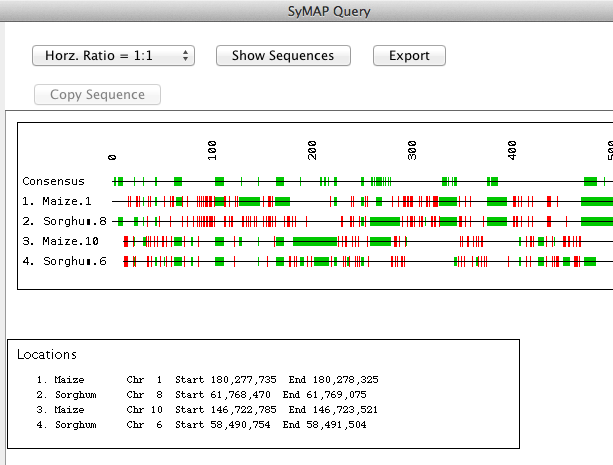The height and width of the screenshot is (465, 613).
Task: Select the Consensus row label
Action: click(54, 181)
